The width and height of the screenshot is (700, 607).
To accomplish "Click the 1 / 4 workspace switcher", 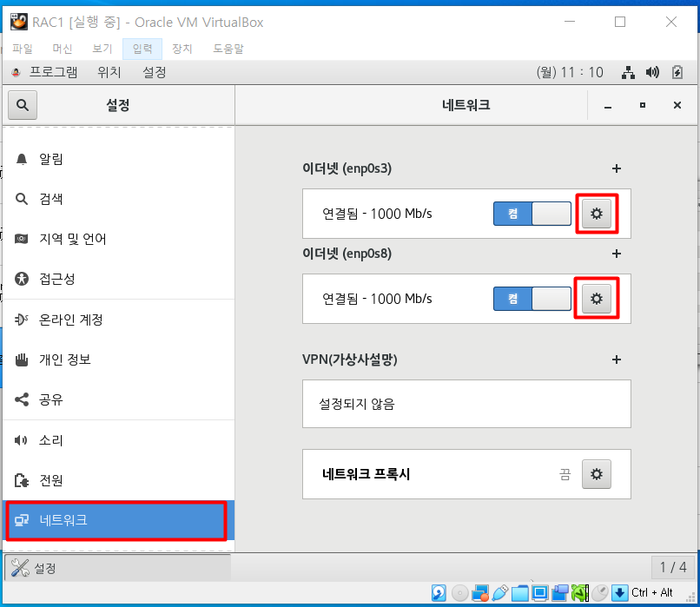I will pos(673,567).
